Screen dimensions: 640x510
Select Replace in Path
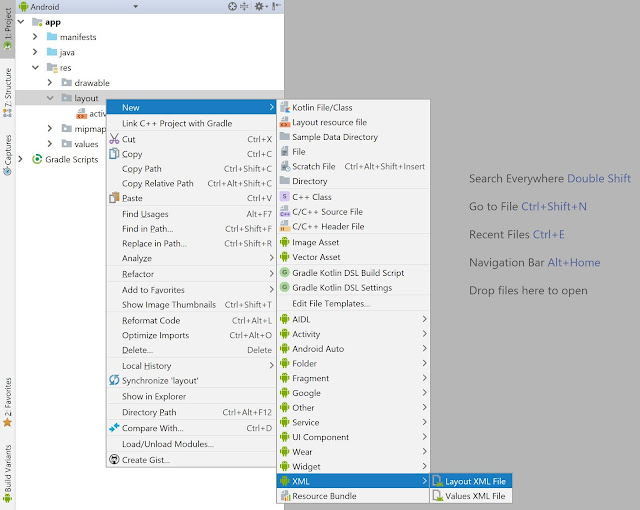coord(191,244)
